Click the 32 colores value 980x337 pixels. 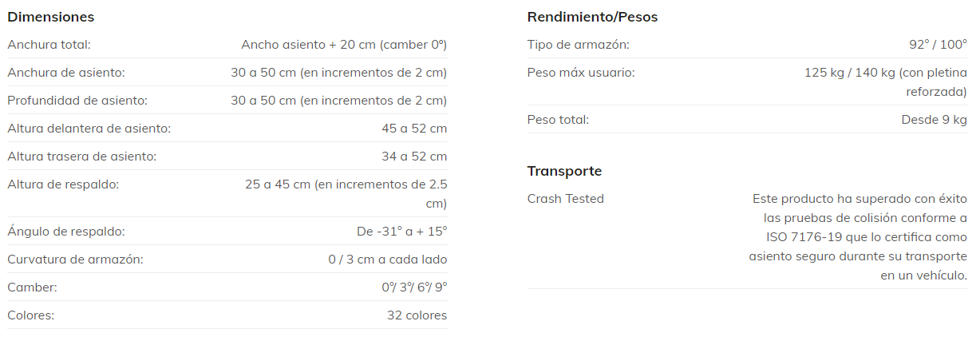[417, 315]
